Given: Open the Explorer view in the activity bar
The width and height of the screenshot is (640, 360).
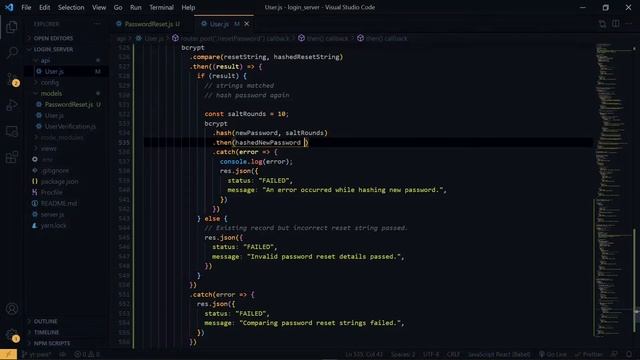Looking at the screenshot, I should [x=12, y=27].
